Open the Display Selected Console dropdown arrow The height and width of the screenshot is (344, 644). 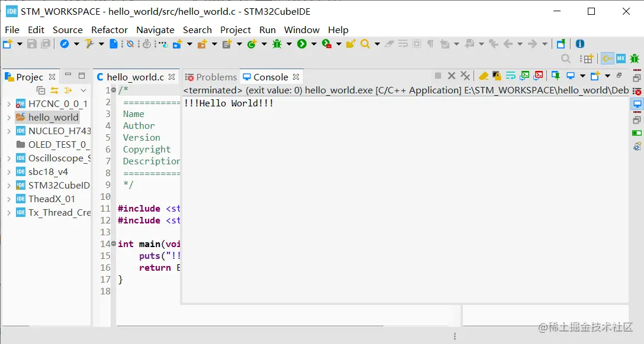tap(582, 76)
